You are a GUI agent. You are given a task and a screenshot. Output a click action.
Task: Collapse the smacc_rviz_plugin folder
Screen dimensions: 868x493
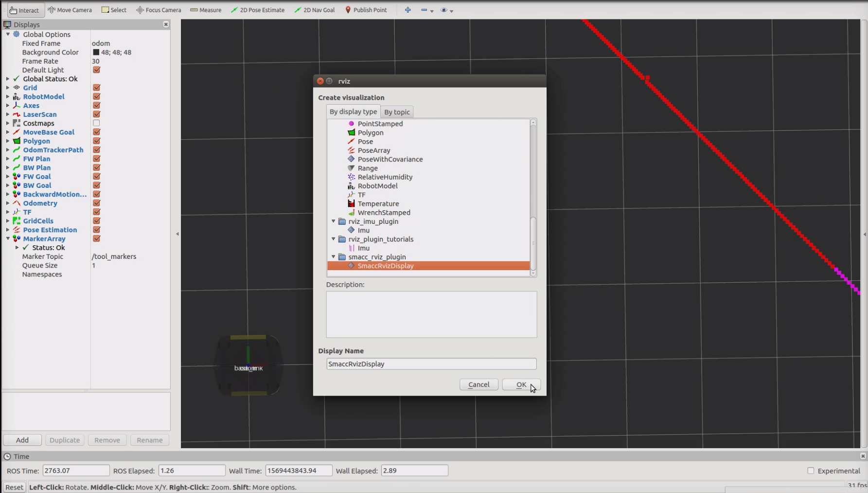click(x=333, y=256)
